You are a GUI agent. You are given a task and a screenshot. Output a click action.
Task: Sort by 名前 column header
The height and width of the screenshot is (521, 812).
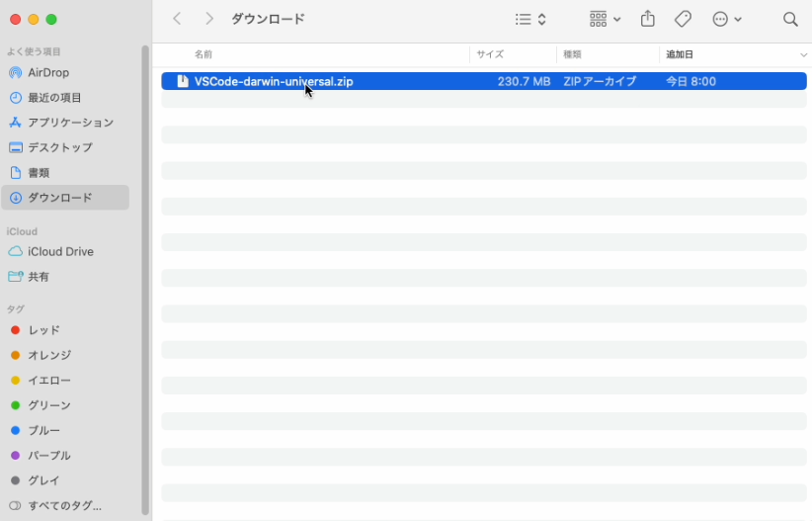click(203, 54)
